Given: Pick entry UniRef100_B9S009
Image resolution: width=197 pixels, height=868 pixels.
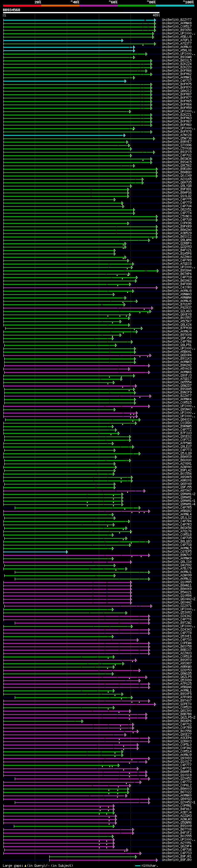Looking at the screenshot, I should coord(177,826).
